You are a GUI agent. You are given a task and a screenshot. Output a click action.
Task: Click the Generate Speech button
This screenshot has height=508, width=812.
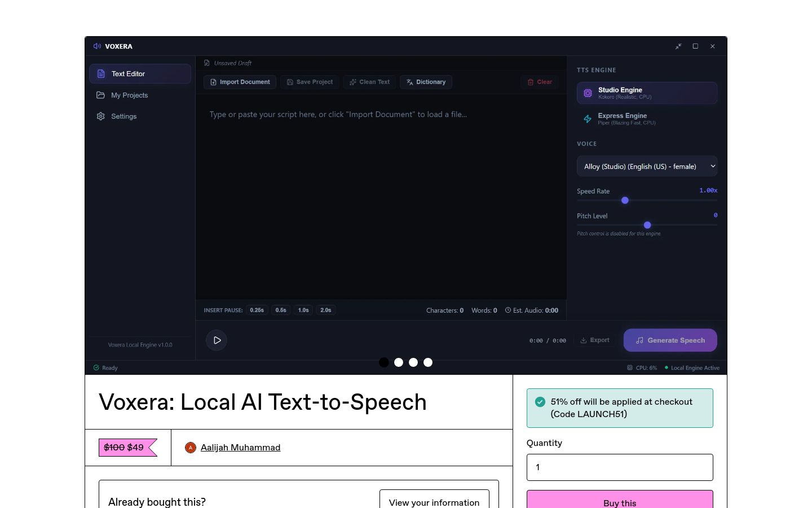coord(670,340)
